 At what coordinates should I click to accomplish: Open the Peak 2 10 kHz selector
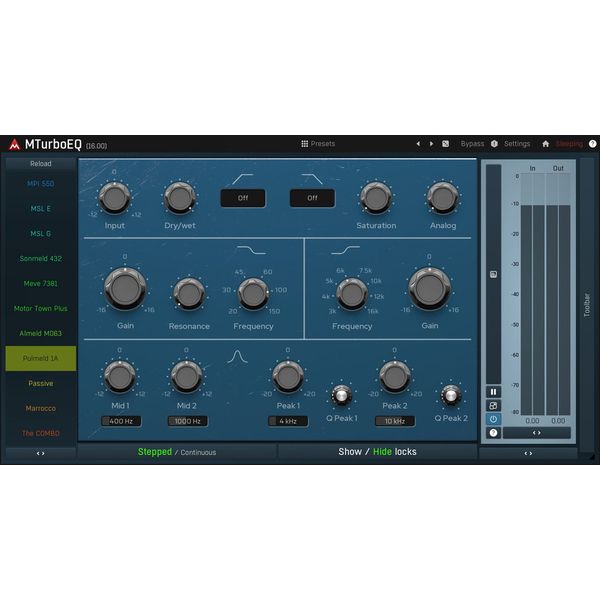pyautogui.click(x=395, y=421)
